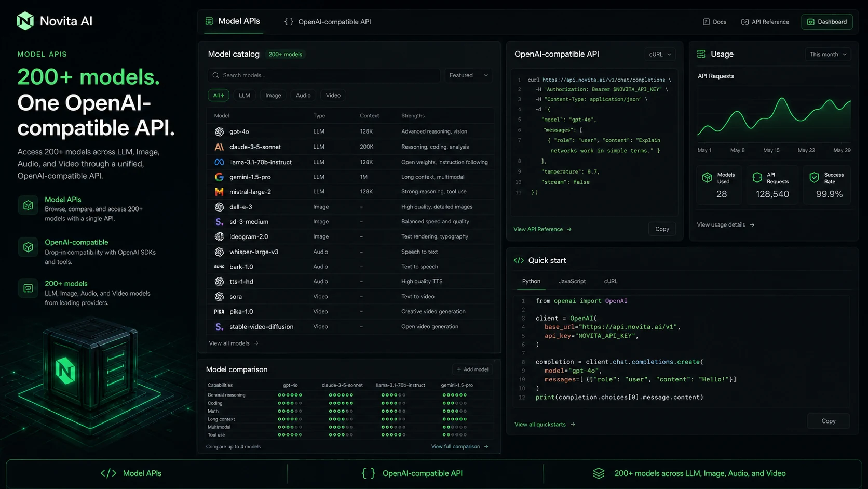Image resolution: width=868 pixels, height=489 pixels.
Task: Click the gemini-1.5-pro Google icon
Action: point(219,177)
